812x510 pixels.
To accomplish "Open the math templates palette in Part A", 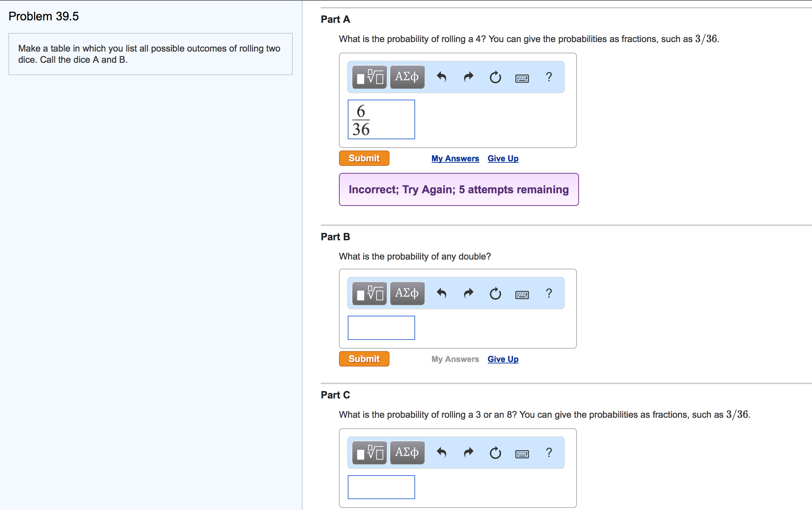I will [x=369, y=76].
